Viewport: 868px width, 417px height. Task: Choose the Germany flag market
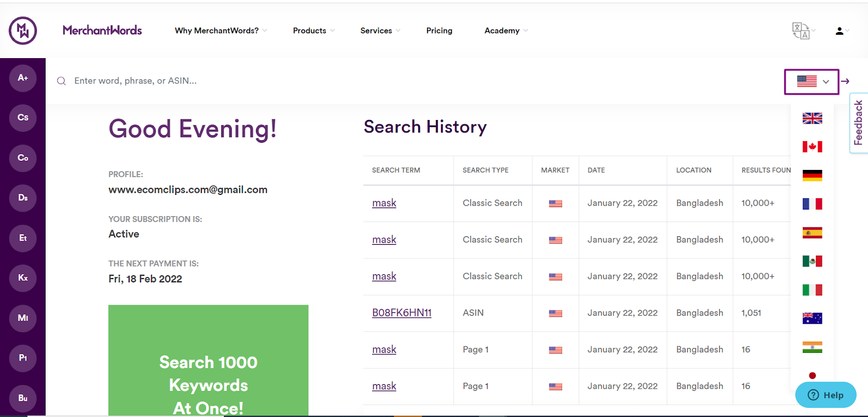click(812, 175)
